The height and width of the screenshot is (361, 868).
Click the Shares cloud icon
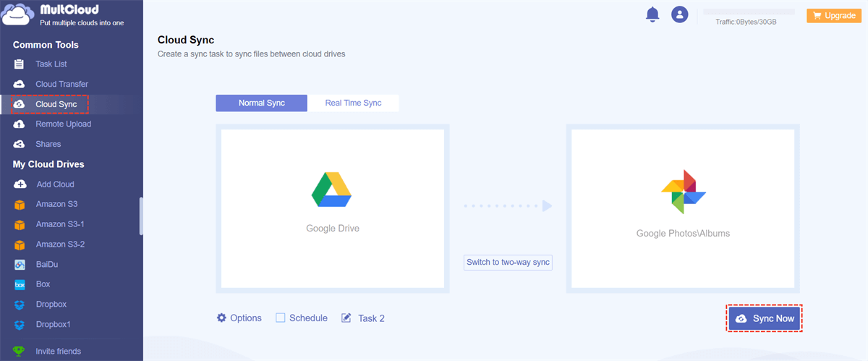point(20,144)
